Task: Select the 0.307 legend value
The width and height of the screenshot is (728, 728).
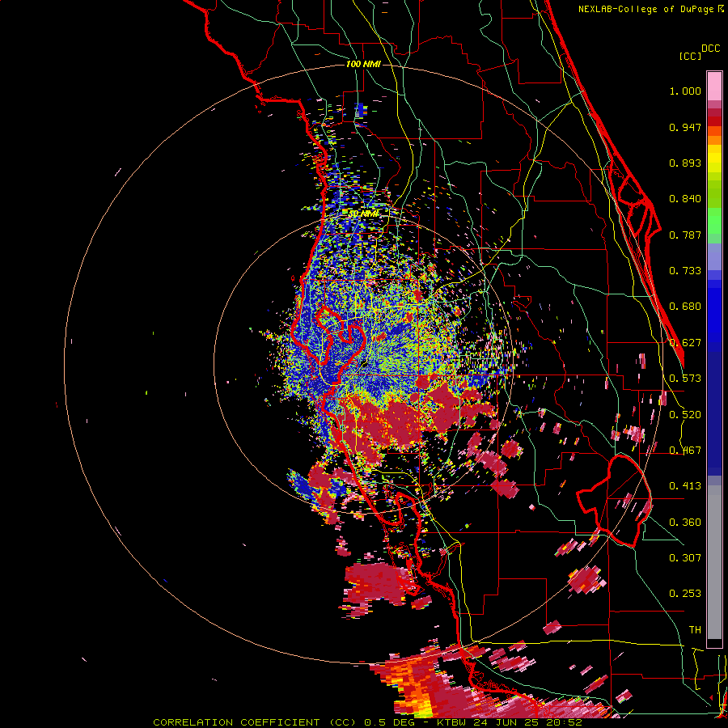Action: pos(685,558)
